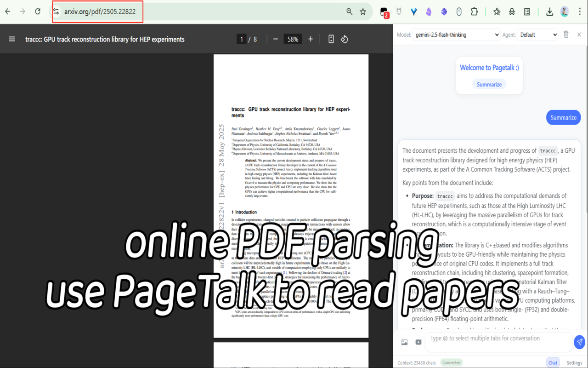
Task: Click the YouTube video icon in chat input
Action: [418, 342]
